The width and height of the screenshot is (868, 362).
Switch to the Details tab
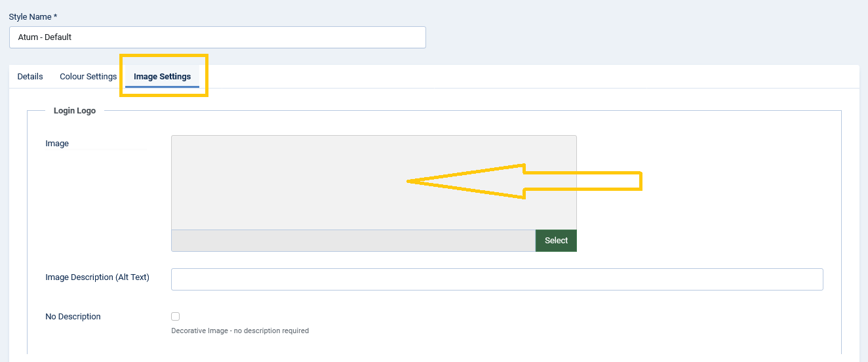tap(30, 77)
